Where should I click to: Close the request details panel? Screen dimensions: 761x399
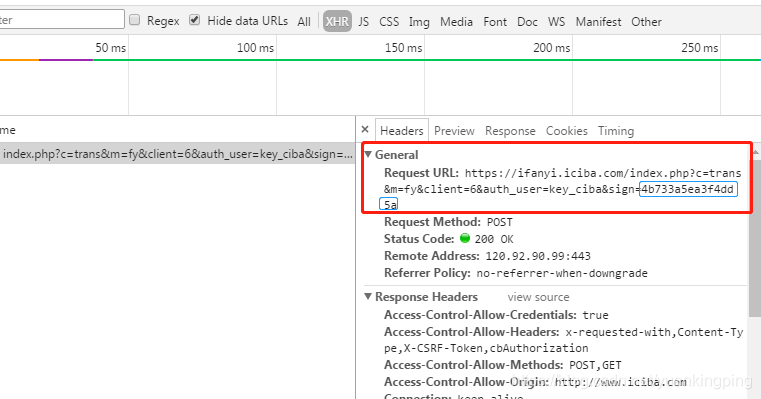[x=365, y=130]
